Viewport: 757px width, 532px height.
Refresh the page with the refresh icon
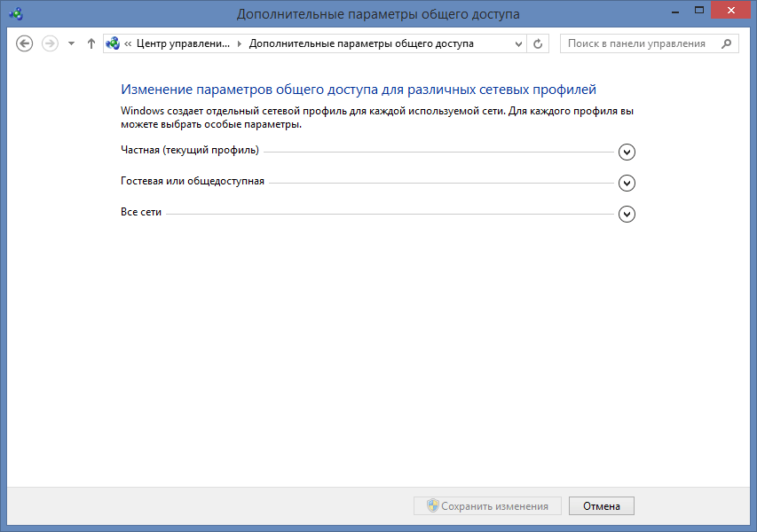pyautogui.click(x=538, y=43)
